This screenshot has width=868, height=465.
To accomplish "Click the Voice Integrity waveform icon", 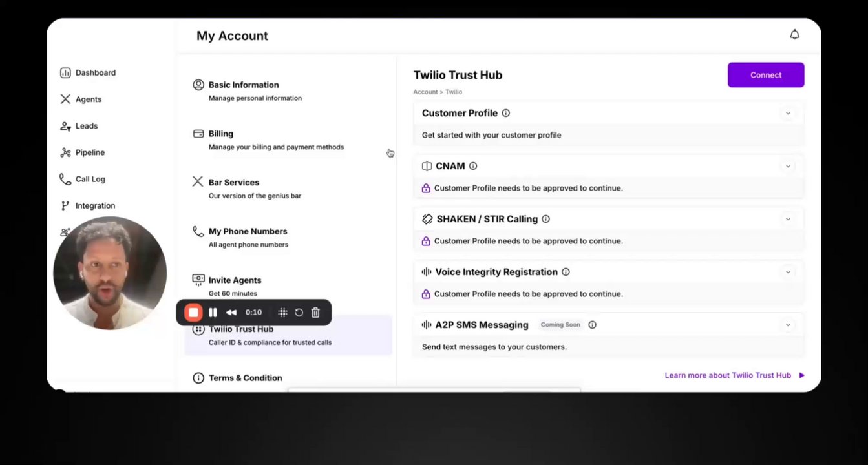I will (x=427, y=272).
